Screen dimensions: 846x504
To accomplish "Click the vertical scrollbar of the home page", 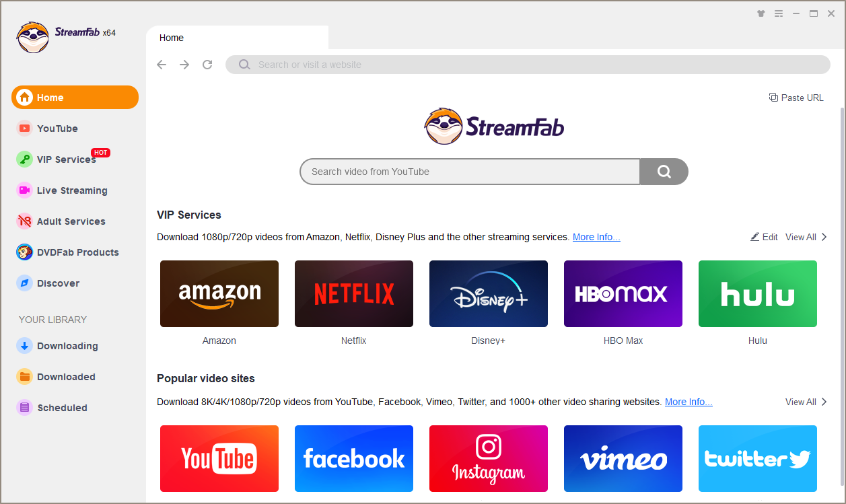I will (x=841, y=296).
